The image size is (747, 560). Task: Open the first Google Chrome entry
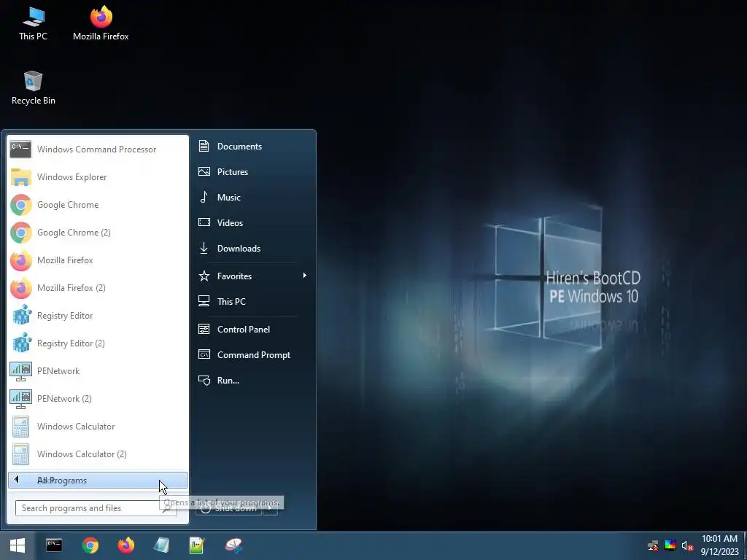[x=98, y=205]
